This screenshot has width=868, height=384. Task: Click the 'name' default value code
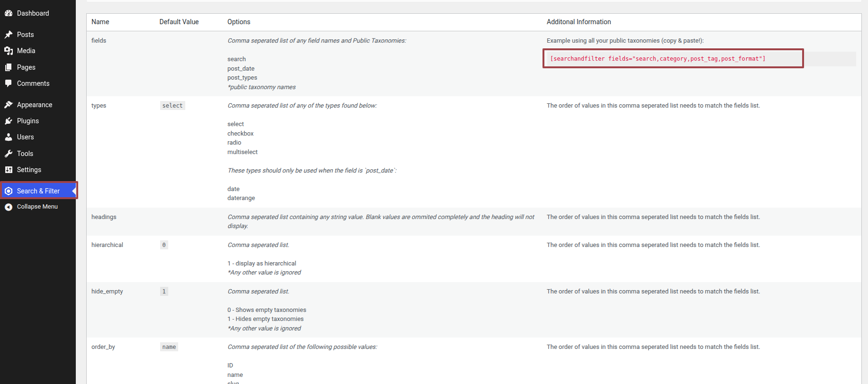169,347
